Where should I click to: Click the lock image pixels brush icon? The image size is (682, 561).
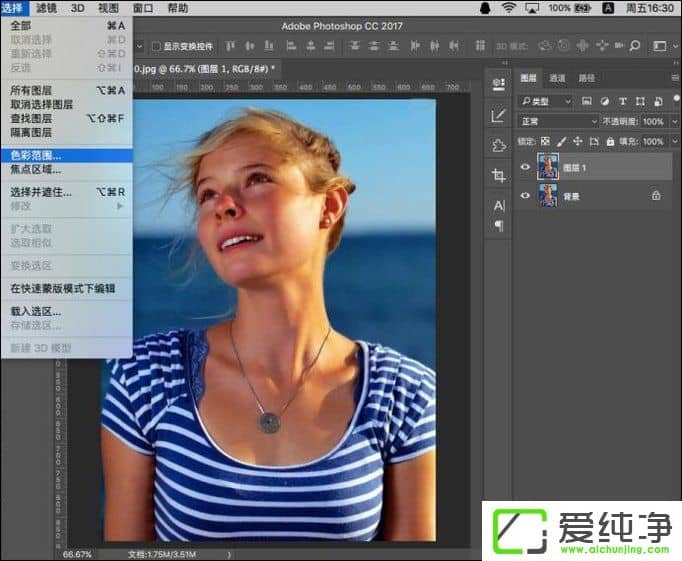tap(561, 142)
